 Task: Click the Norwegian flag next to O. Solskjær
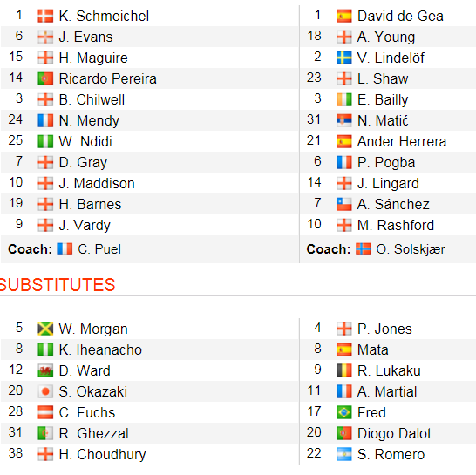point(363,249)
